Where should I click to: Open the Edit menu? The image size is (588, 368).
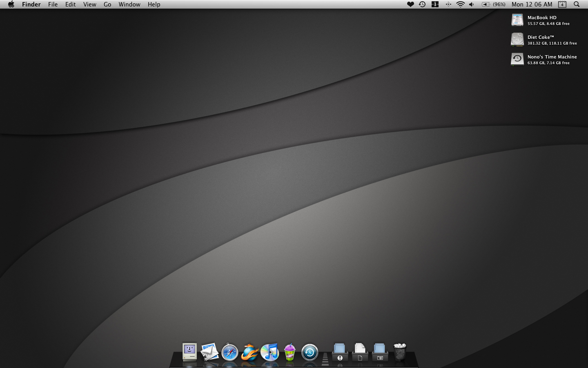click(70, 4)
